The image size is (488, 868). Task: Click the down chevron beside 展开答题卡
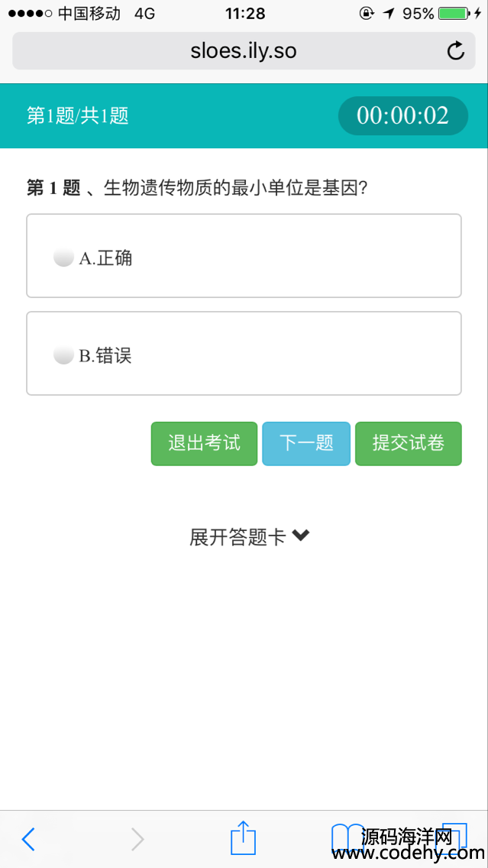tap(301, 536)
